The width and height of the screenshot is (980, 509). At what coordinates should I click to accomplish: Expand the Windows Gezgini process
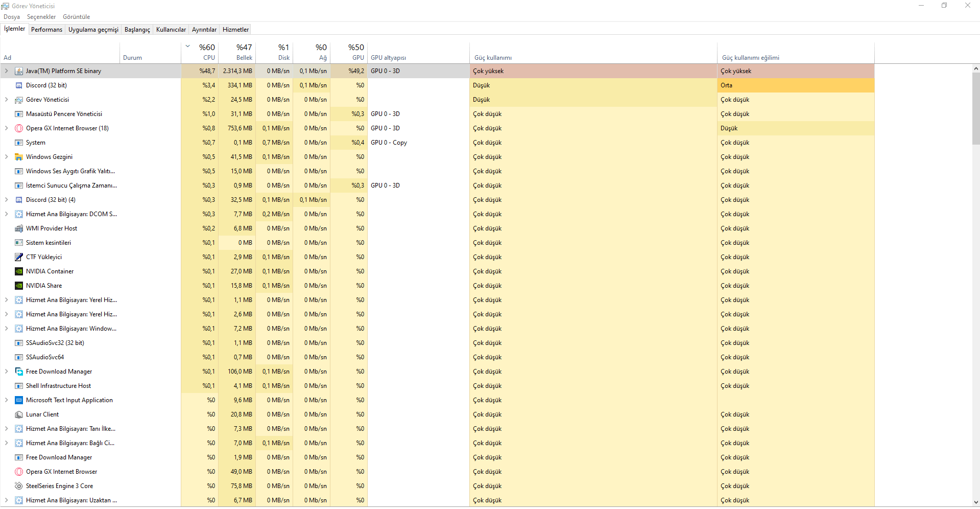point(6,157)
